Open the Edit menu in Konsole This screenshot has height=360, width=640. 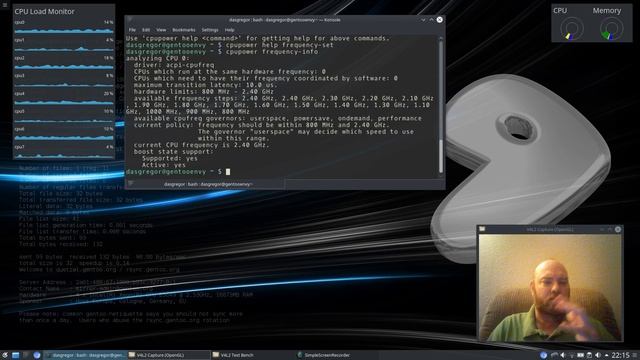(x=146, y=30)
